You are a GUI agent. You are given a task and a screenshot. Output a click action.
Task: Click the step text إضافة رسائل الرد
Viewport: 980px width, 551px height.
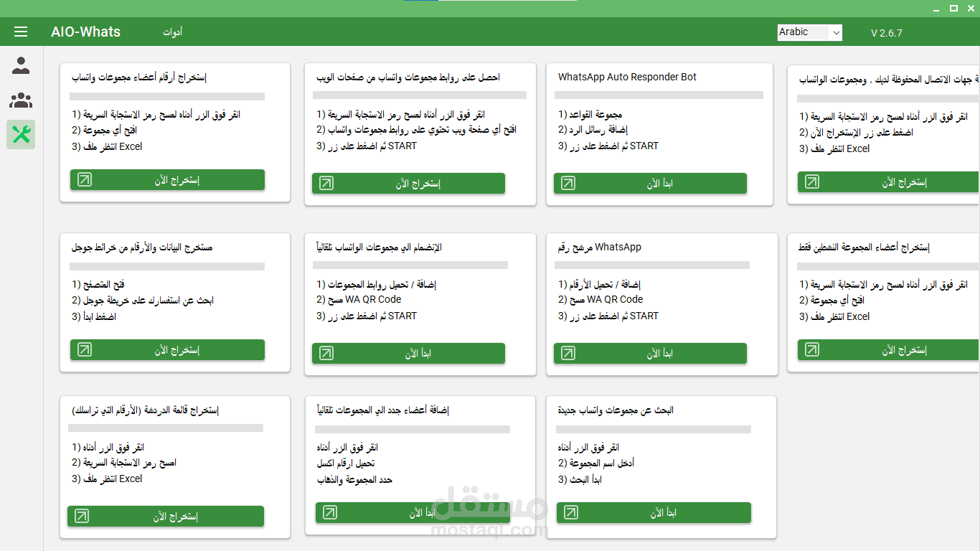coord(598,130)
